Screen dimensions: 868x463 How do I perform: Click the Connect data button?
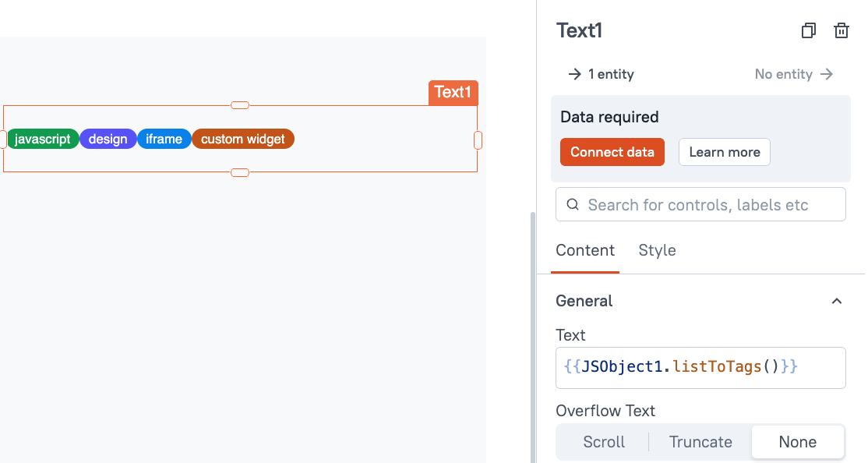pos(612,152)
